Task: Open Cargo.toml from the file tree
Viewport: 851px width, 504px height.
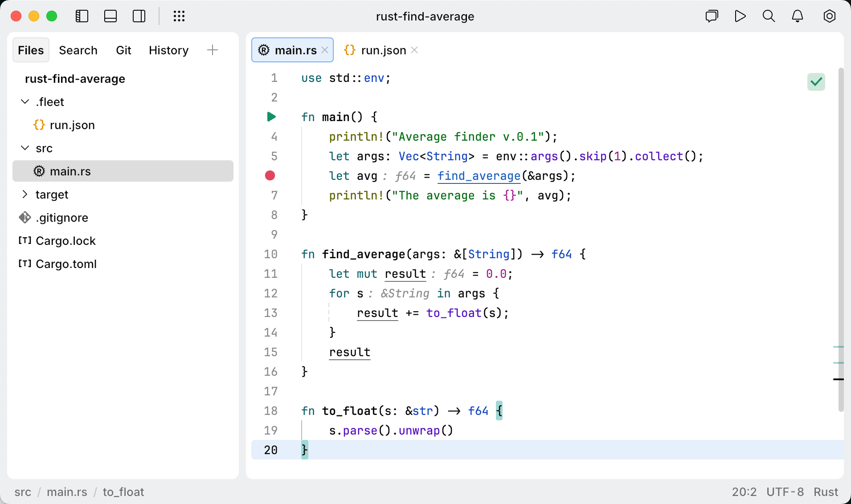Action: (x=66, y=264)
